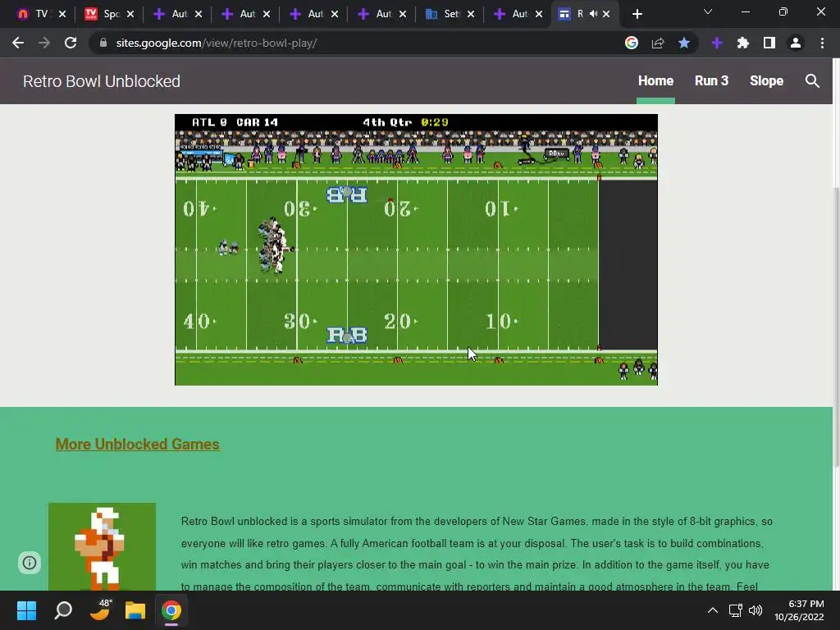Mute the Retro Bowl tab audio
Image resolution: width=840 pixels, height=630 pixels.
point(594,14)
